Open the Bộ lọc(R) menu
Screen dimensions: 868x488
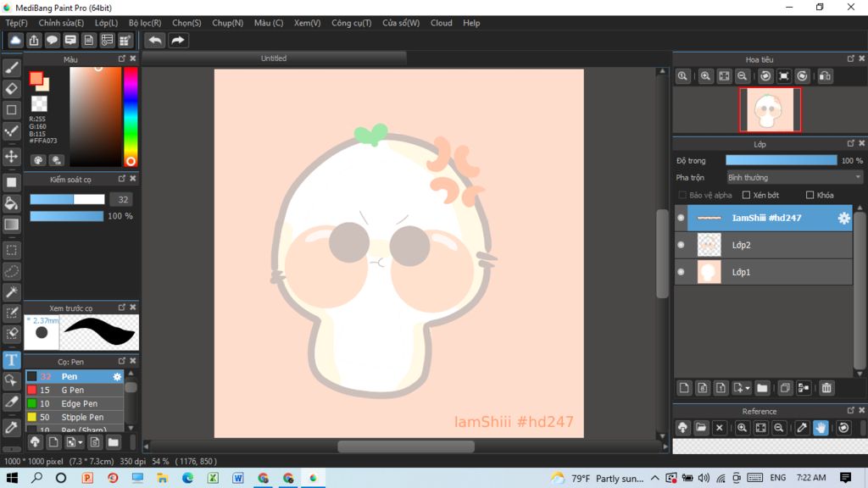pyautogui.click(x=145, y=23)
